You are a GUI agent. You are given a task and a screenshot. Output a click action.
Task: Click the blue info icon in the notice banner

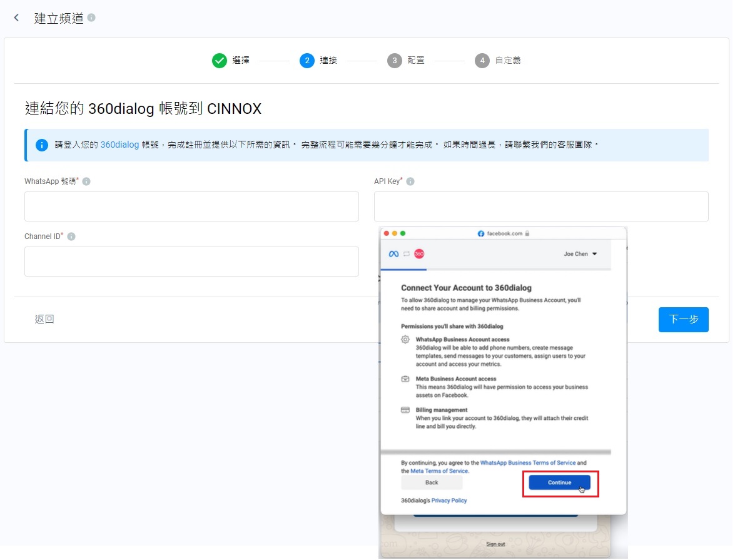pos(42,145)
